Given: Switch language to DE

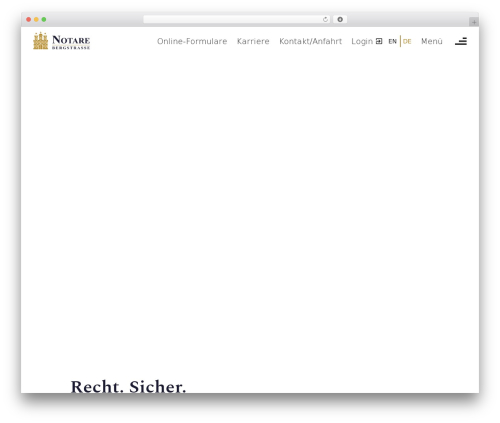Looking at the screenshot, I should tap(407, 41).
